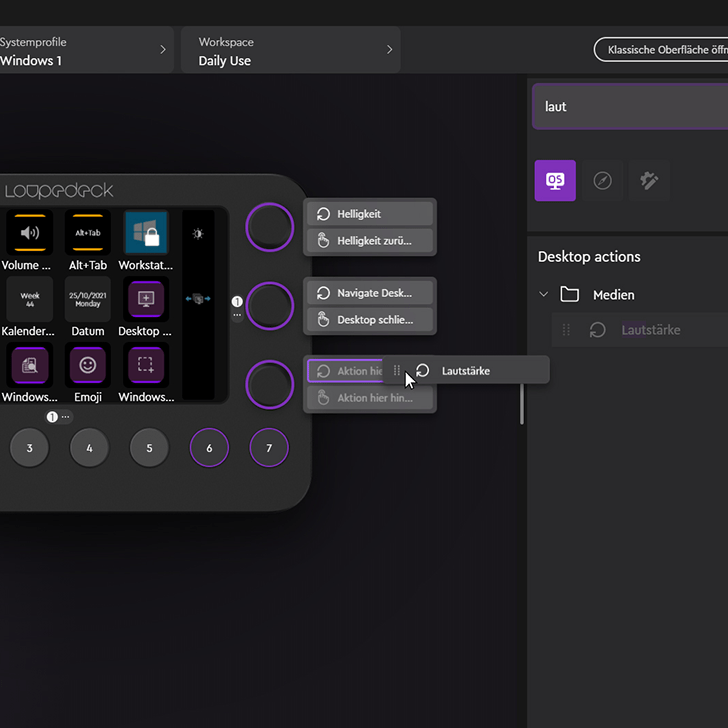Click the Helligkeit rotation action

tap(370, 214)
